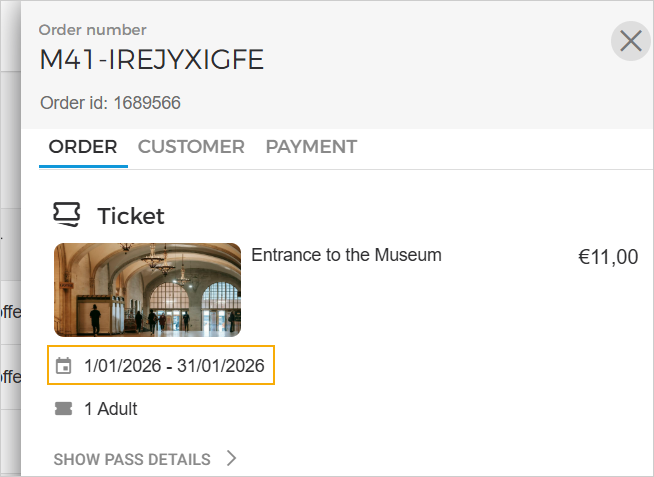Click the €11,00 price
The height and width of the screenshot is (477, 654).
(x=607, y=257)
